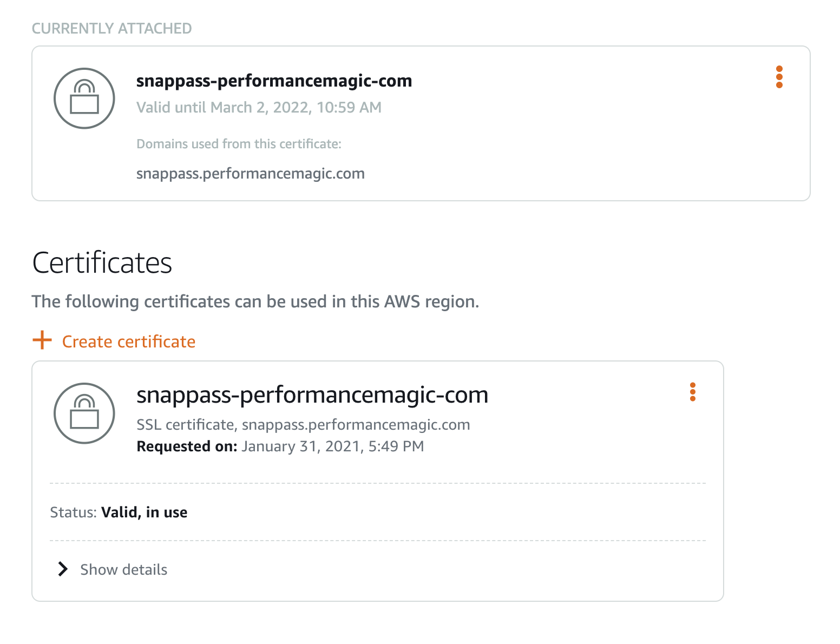Click the padlock icon in the currently attached card
Image resolution: width=840 pixels, height=644 pixels.
tap(84, 98)
